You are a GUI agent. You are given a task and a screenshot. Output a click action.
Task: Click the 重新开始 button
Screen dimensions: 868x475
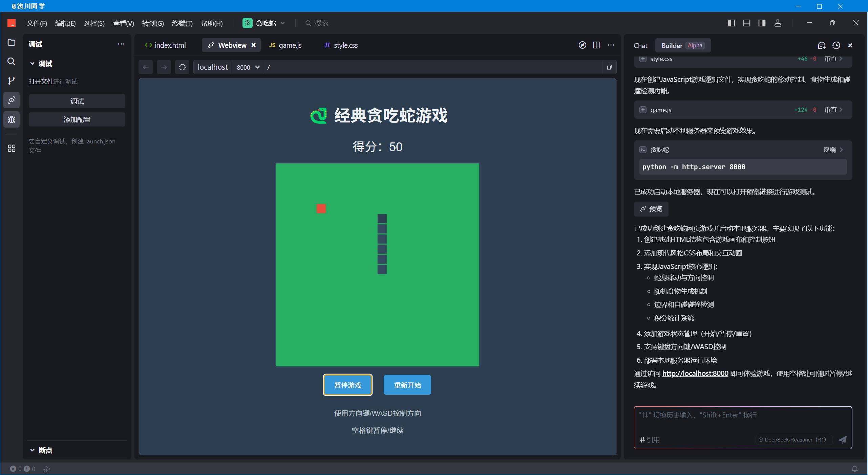(x=407, y=385)
